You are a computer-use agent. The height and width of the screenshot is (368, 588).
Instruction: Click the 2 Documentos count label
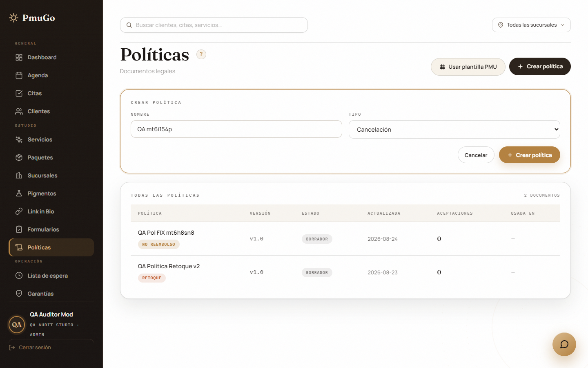point(542,195)
